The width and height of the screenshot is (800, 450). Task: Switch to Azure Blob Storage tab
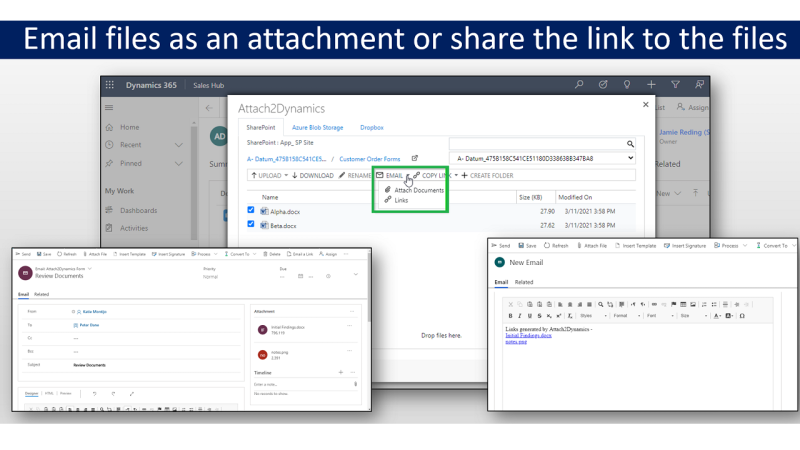[317, 128]
